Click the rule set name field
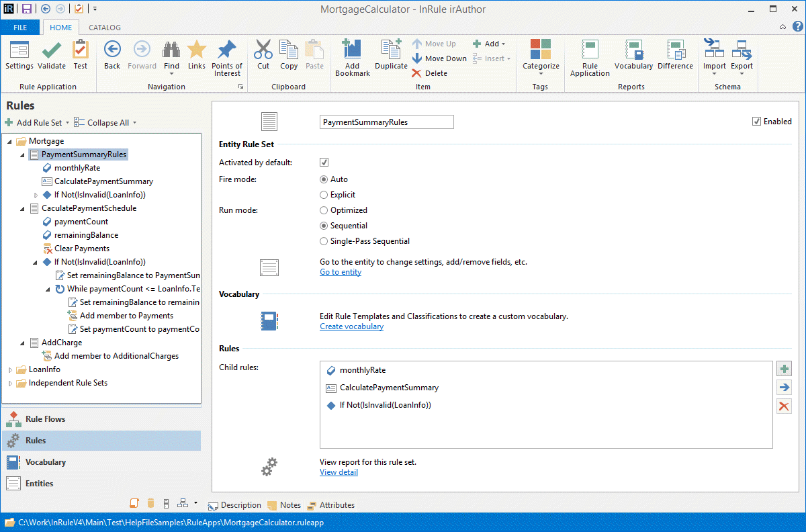Viewport: 806px width, 532px height. coord(386,122)
